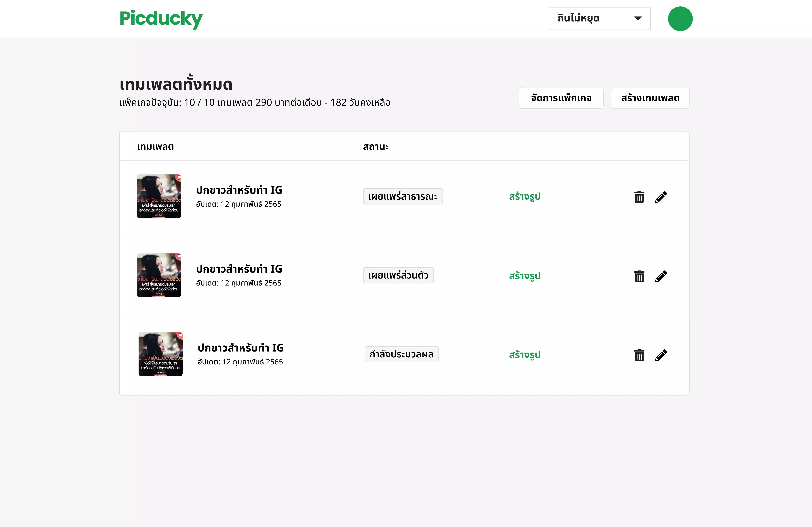Edit the template marked กำลังประมวลผล

(x=661, y=355)
